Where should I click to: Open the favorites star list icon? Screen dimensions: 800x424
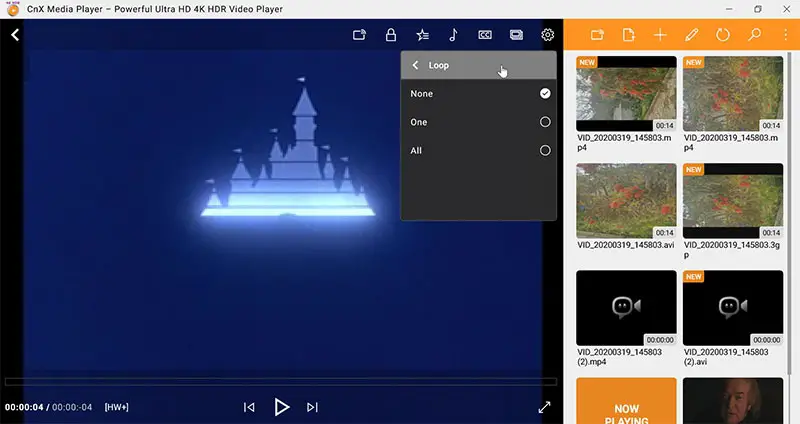coord(422,35)
